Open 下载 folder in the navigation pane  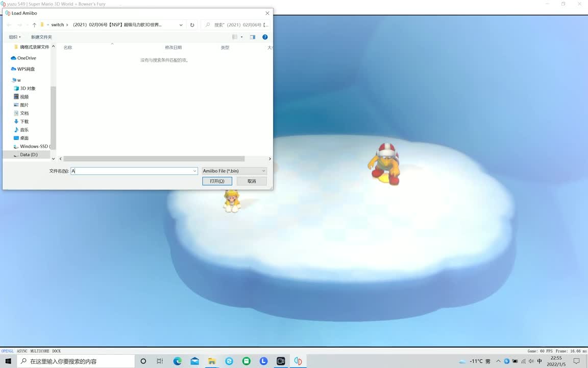[21, 121]
